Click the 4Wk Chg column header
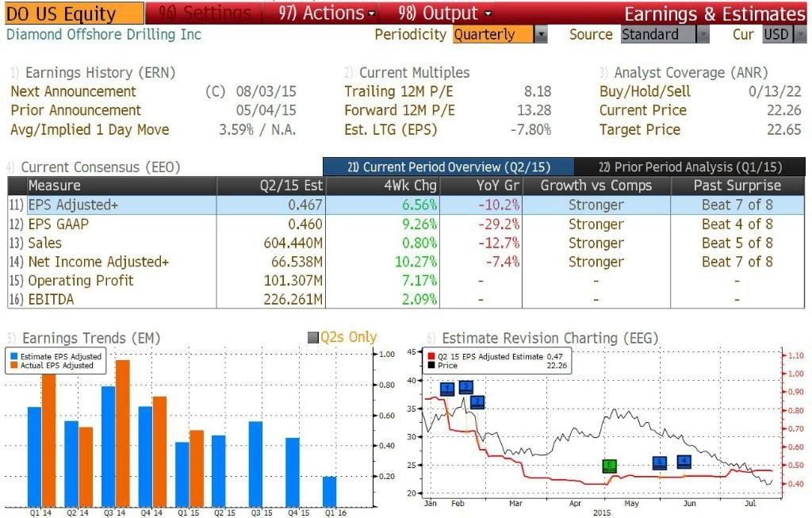Viewport: 812px width, 518px height. (x=383, y=186)
